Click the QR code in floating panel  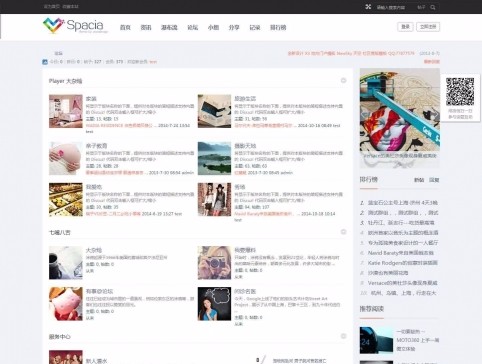(x=460, y=92)
